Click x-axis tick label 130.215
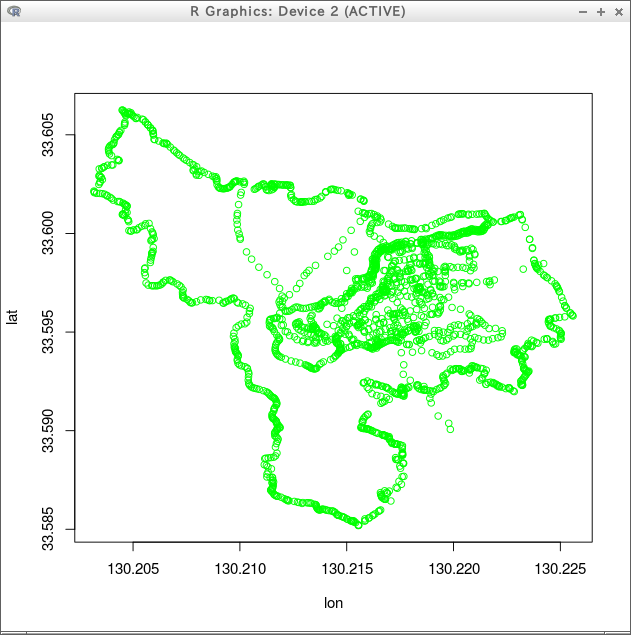The image size is (631, 635). point(347,569)
